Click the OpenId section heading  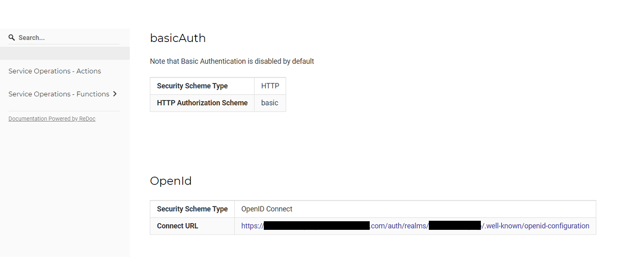[x=171, y=181]
